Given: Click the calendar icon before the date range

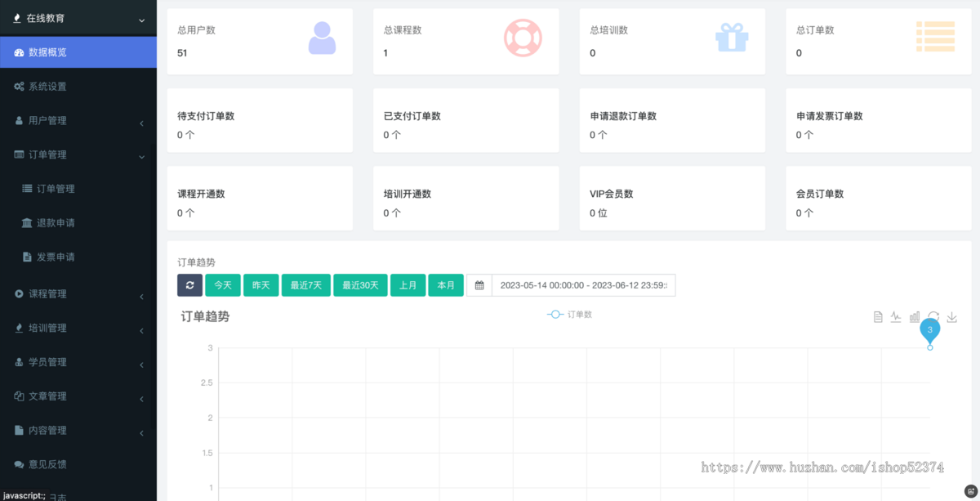Looking at the screenshot, I should pos(479,285).
